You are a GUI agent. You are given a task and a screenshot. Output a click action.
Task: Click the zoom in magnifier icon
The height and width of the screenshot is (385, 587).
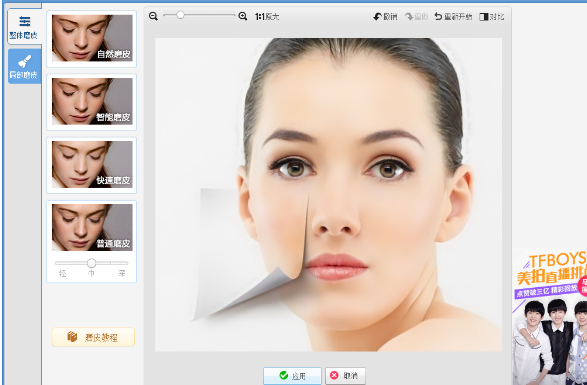click(243, 16)
